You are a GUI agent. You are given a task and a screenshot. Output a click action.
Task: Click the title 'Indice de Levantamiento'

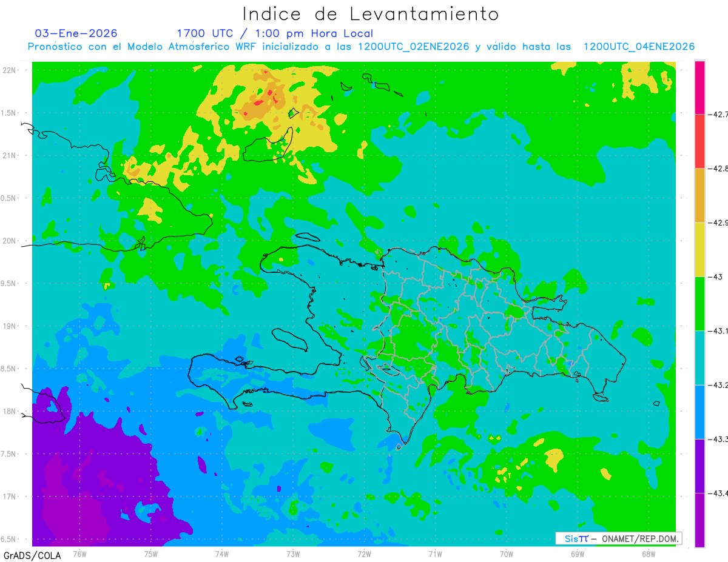tap(371, 13)
